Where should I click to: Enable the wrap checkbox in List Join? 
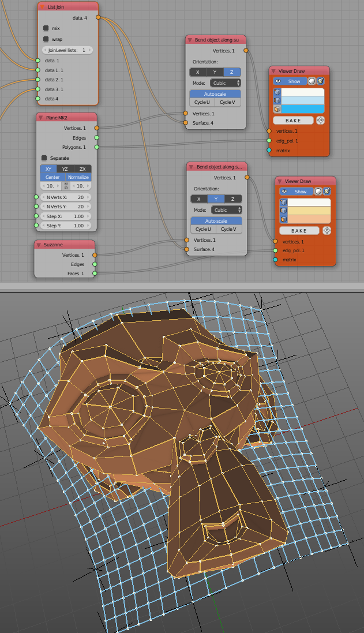(x=46, y=39)
